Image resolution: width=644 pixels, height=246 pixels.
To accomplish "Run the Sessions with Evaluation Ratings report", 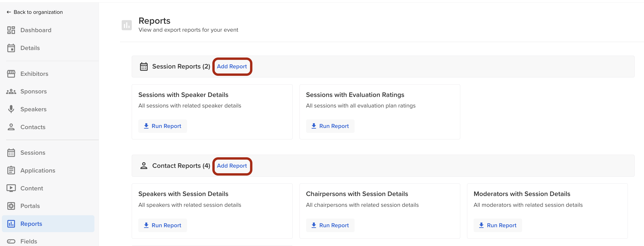I will tap(330, 126).
